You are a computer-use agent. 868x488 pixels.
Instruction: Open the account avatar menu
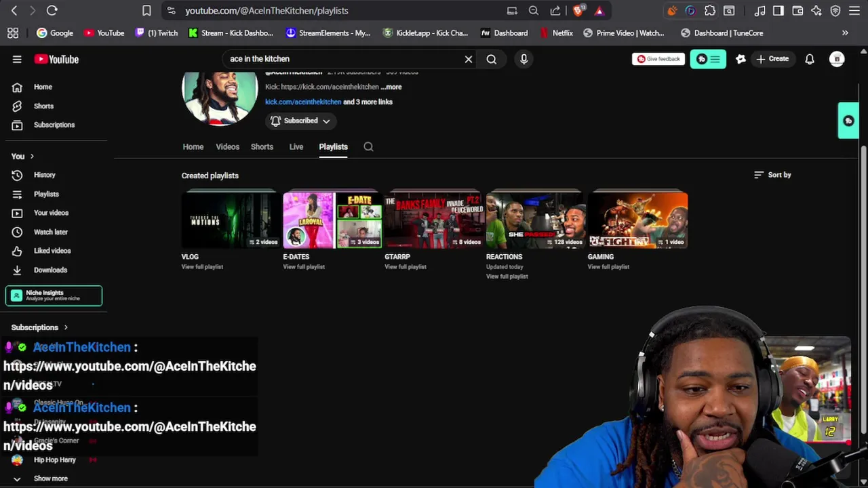(x=837, y=59)
